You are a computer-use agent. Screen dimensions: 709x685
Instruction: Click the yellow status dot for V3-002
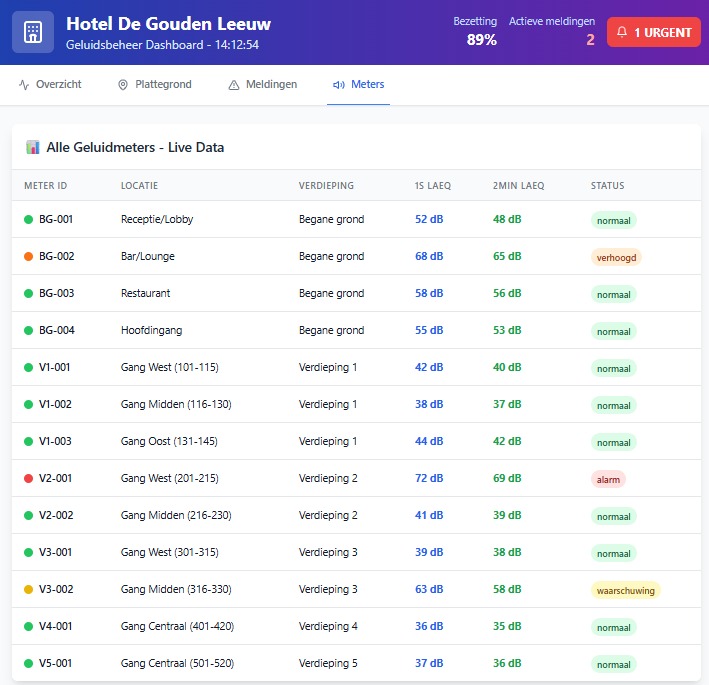(29, 590)
